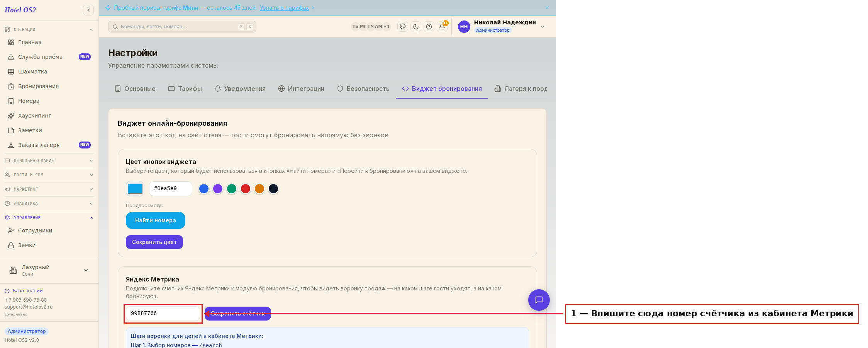Open the help question-mark icon
The height and width of the screenshot is (348, 868).
point(429,27)
